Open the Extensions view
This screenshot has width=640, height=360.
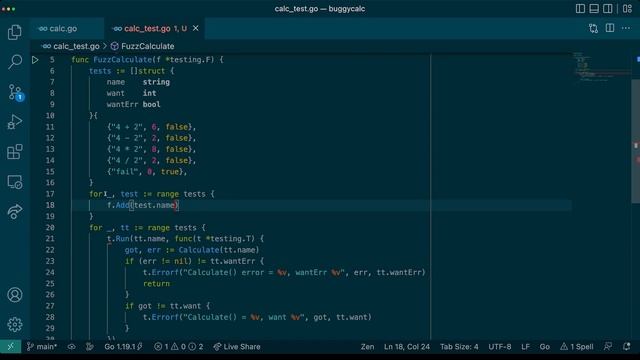click(15, 152)
